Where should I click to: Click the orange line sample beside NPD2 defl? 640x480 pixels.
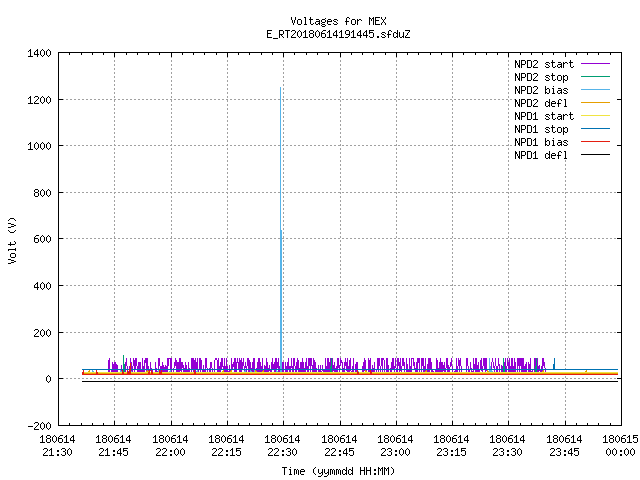click(x=595, y=102)
